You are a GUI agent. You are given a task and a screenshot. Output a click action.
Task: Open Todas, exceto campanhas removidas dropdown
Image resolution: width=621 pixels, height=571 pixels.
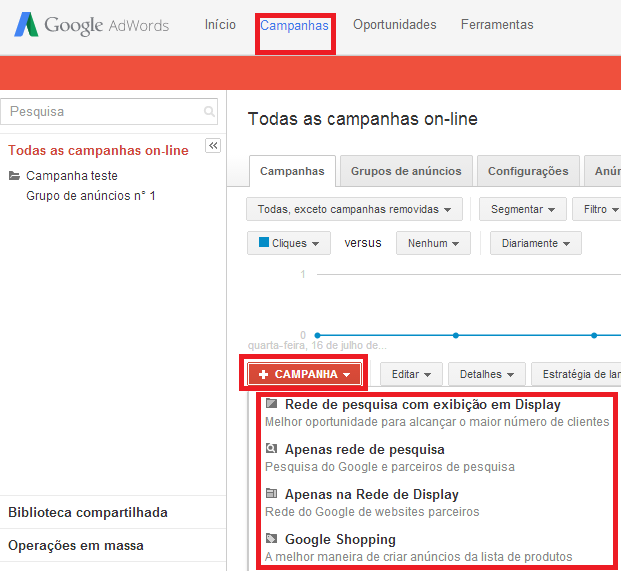click(x=354, y=209)
